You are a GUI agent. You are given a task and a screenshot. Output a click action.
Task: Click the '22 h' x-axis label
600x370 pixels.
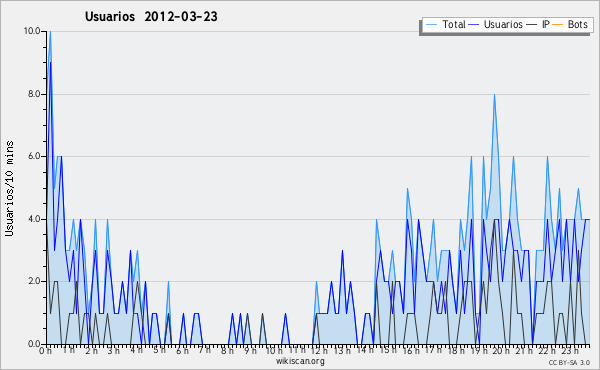[546, 350]
